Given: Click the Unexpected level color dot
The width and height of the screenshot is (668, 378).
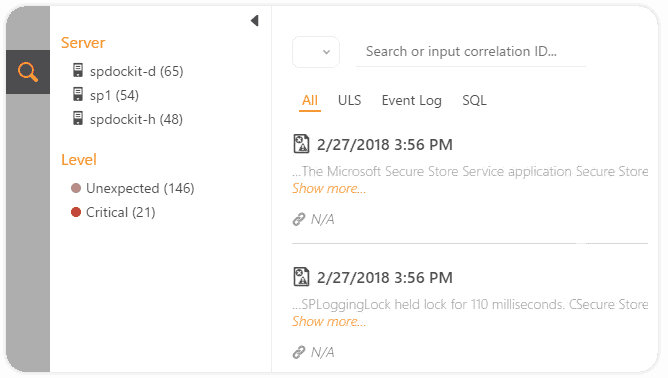Looking at the screenshot, I should point(76,188).
